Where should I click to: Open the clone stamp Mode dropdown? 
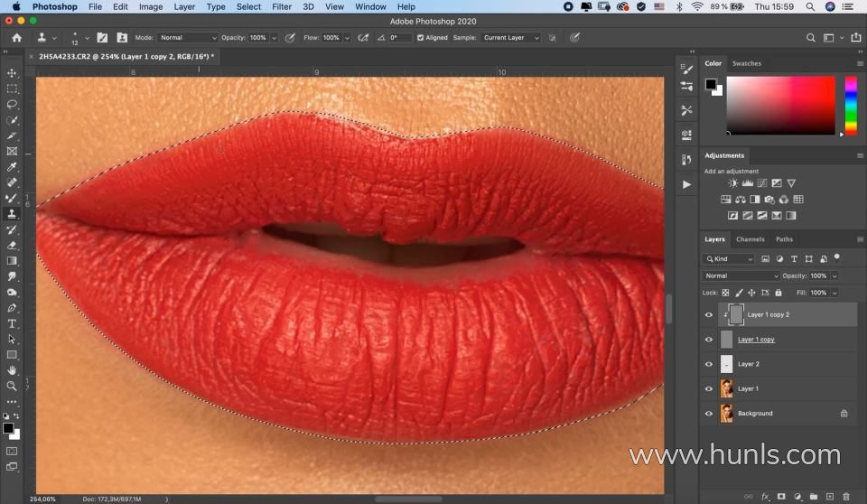189,38
